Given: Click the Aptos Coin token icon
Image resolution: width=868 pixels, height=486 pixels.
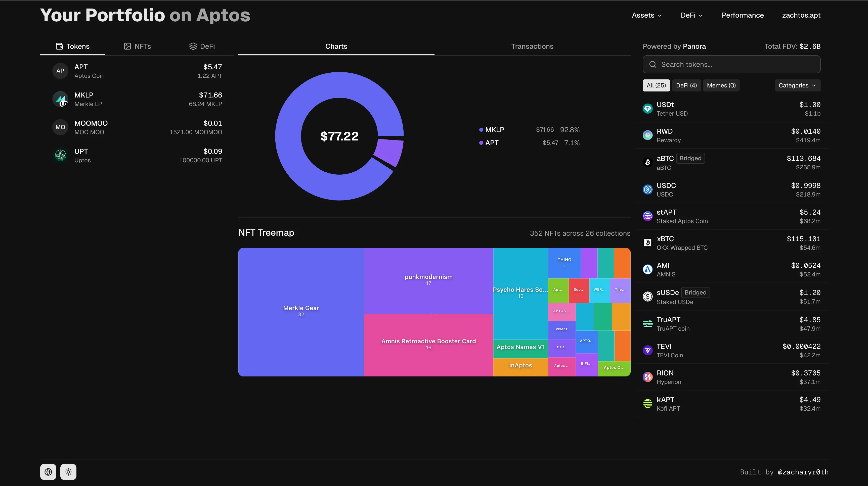Looking at the screenshot, I should [60, 71].
